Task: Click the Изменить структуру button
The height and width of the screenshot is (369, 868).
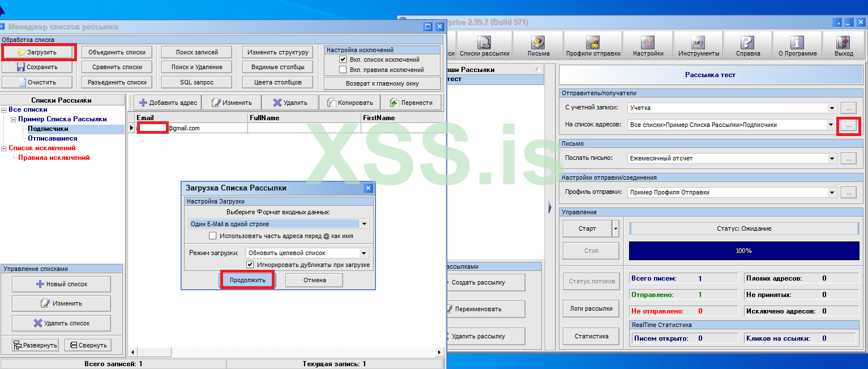Action: coord(278,52)
